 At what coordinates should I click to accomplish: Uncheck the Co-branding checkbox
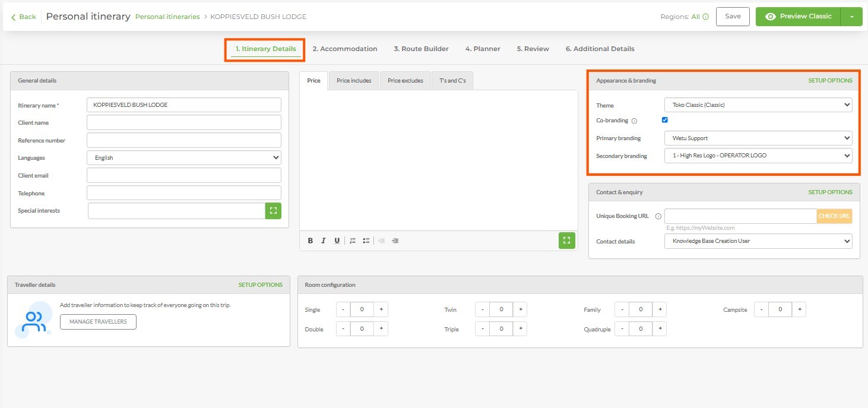point(665,120)
